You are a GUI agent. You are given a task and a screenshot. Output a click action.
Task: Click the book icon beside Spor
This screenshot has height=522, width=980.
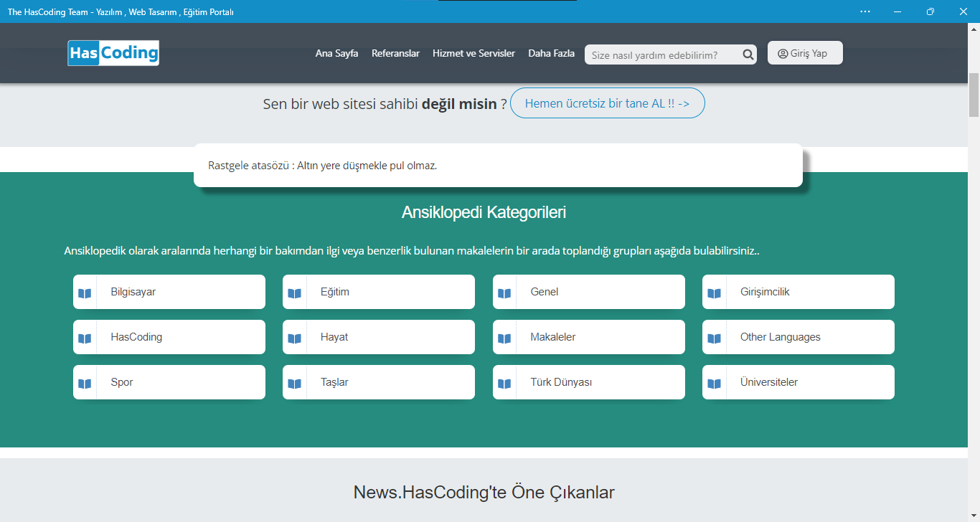[x=85, y=384]
